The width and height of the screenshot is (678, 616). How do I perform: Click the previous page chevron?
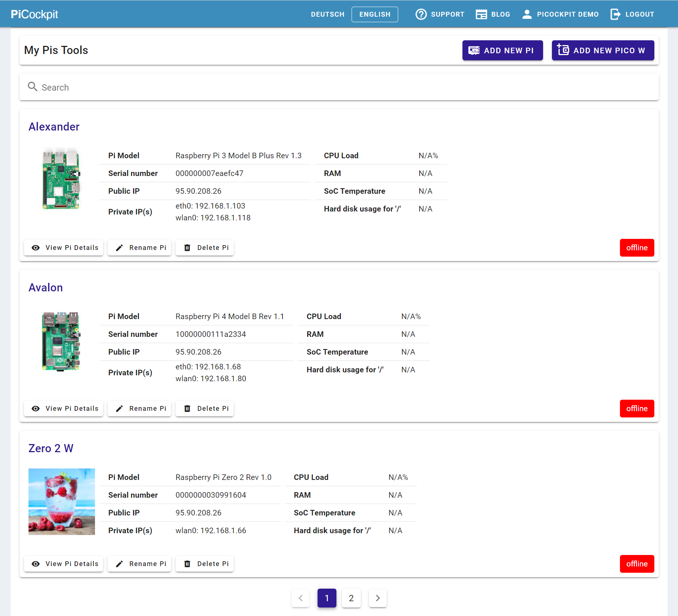point(301,598)
